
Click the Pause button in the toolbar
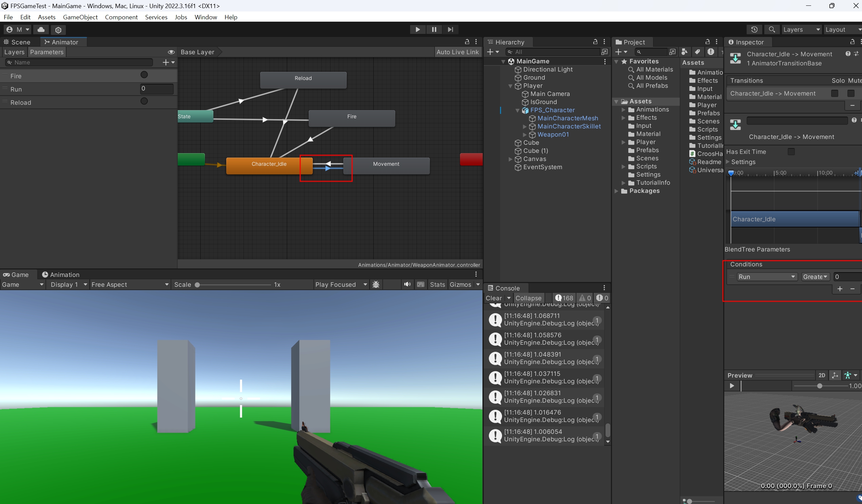[x=434, y=29]
